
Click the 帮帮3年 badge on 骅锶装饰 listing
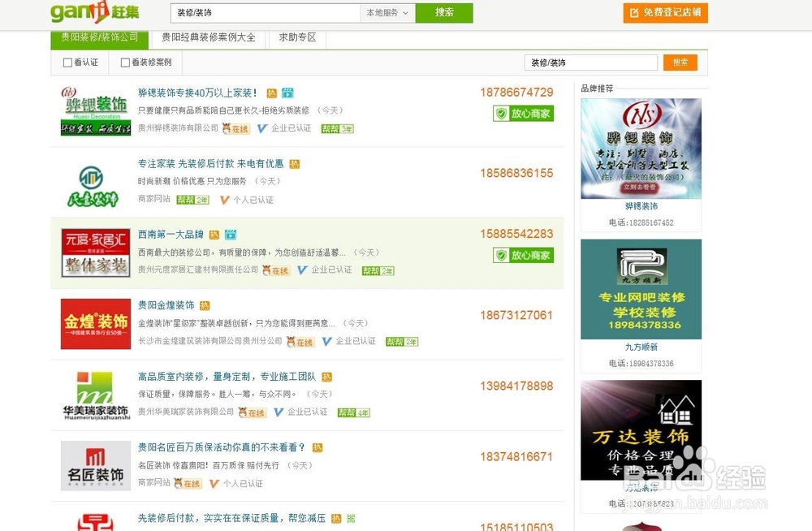pyautogui.click(x=335, y=128)
